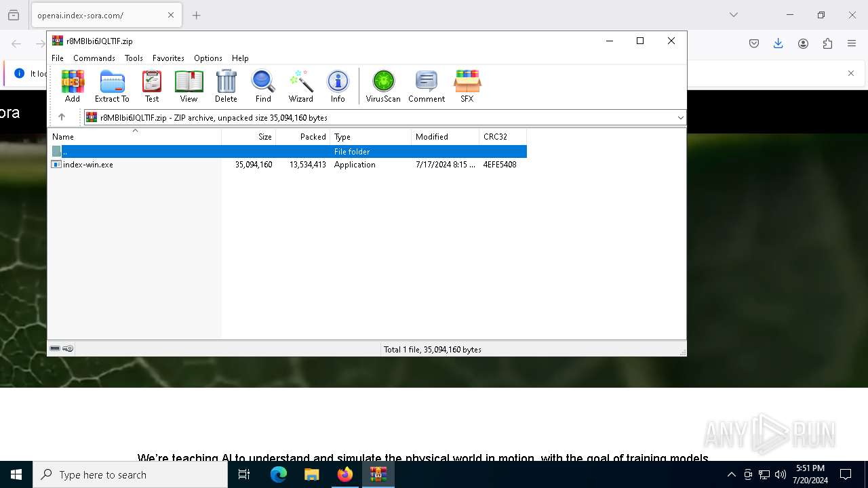The image size is (868, 488).
Task: Sort list by Modified column
Action: pos(445,137)
